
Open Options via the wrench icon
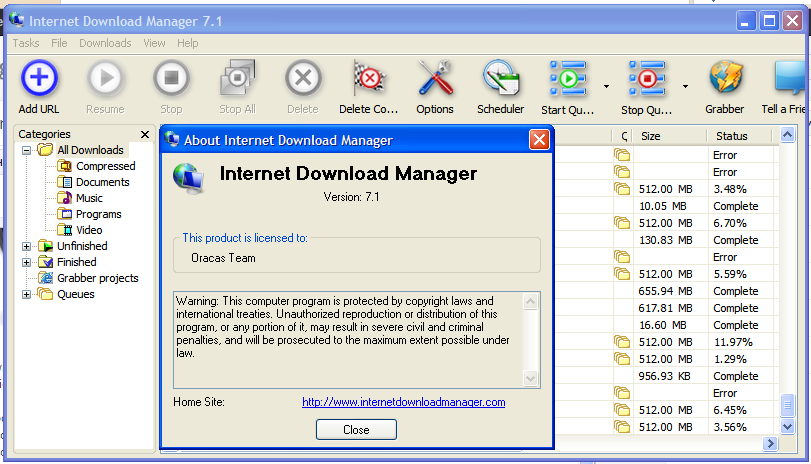[435, 78]
